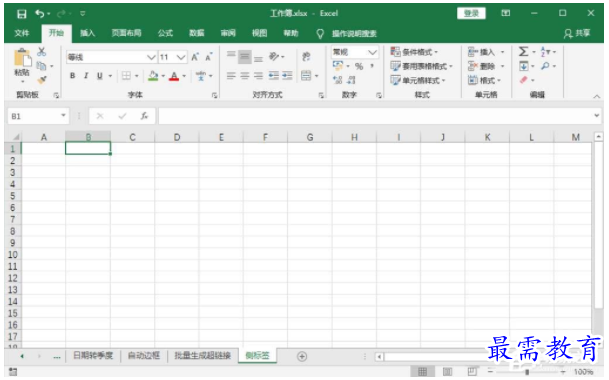Switch to the Review tab (审阅)
This screenshot has width=609, height=380.
[x=228, y=33]
